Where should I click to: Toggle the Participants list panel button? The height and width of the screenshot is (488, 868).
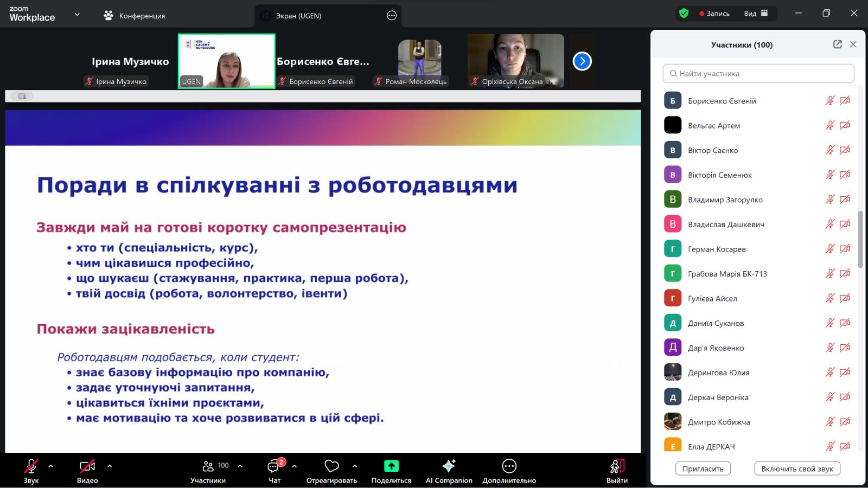coord(208,467)
